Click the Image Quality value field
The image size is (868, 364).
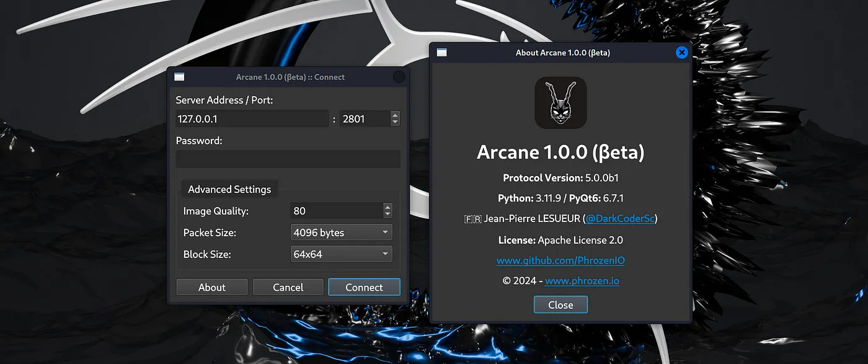pos(337,211)
